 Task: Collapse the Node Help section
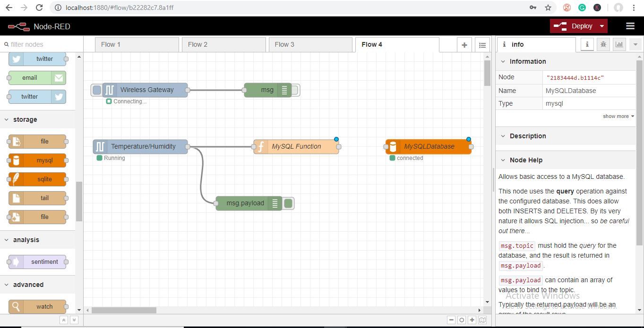pyautogui.click(x=566, y=160)
